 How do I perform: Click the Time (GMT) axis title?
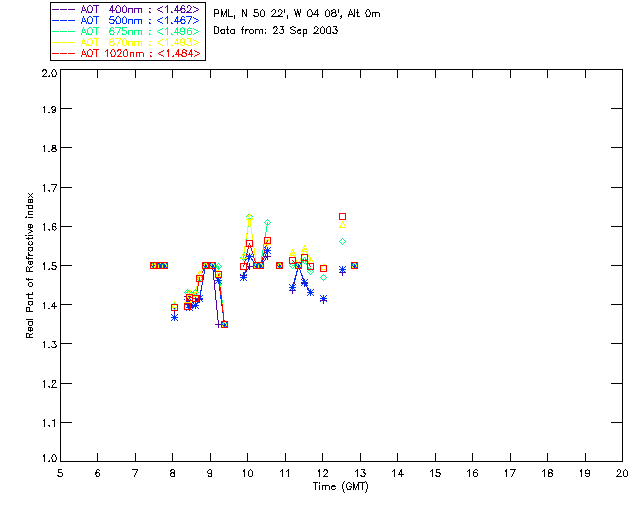pos(340,487)
